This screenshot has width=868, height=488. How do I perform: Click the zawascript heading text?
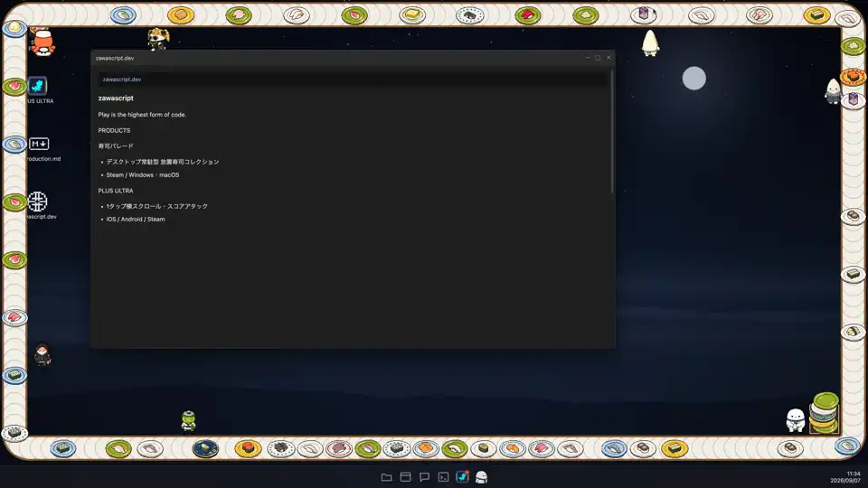[116, 98]
